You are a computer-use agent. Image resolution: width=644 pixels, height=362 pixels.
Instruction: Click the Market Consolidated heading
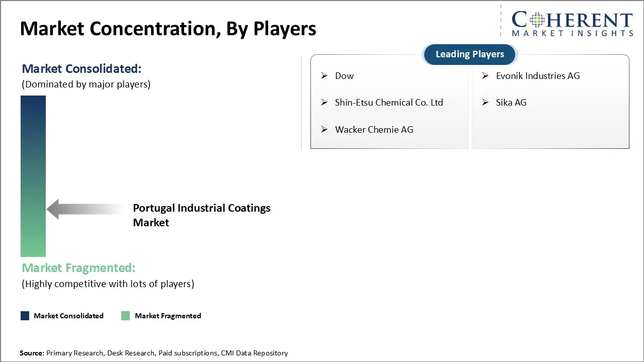click(x=82, y=68)
